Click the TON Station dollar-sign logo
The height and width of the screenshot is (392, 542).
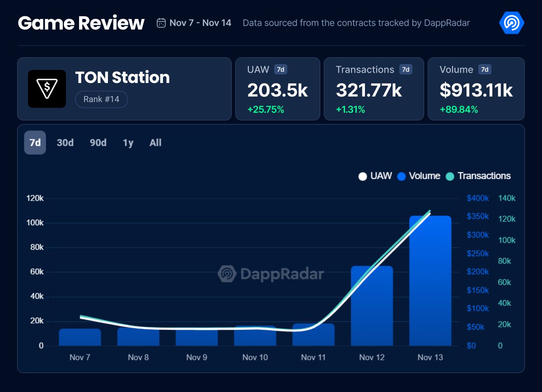point(47,88)
